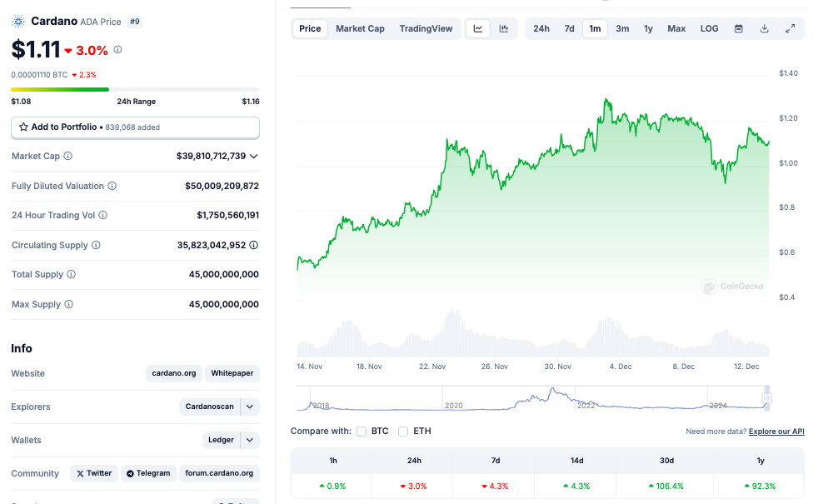Select the 7d time range
The image size is (818, 504).
pos(569,28)
